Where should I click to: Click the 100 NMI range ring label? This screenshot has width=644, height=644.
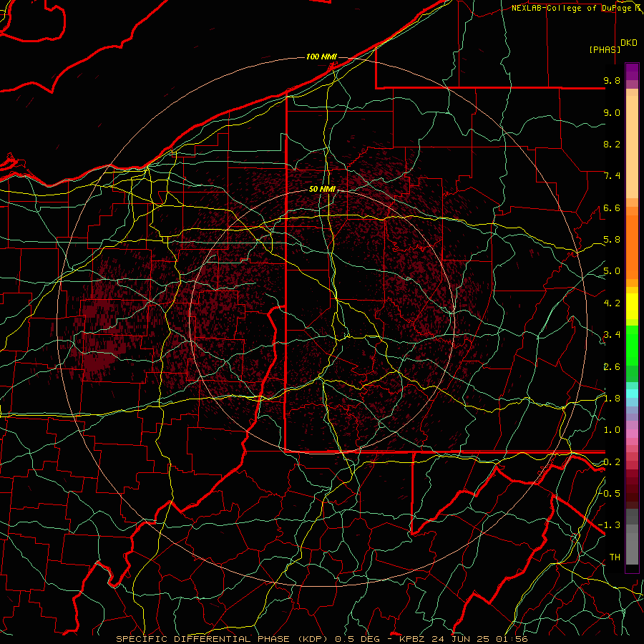click(x=321, y=57)
